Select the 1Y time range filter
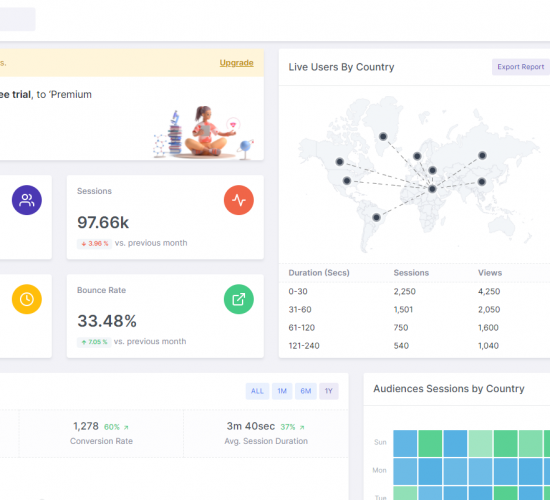550x500 pixels. coord(328,391)
